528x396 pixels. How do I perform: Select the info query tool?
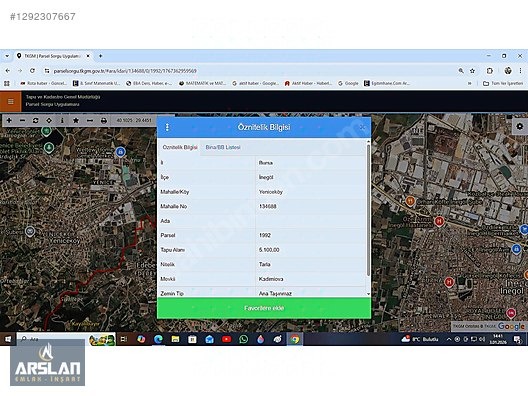tap(62, 120)
